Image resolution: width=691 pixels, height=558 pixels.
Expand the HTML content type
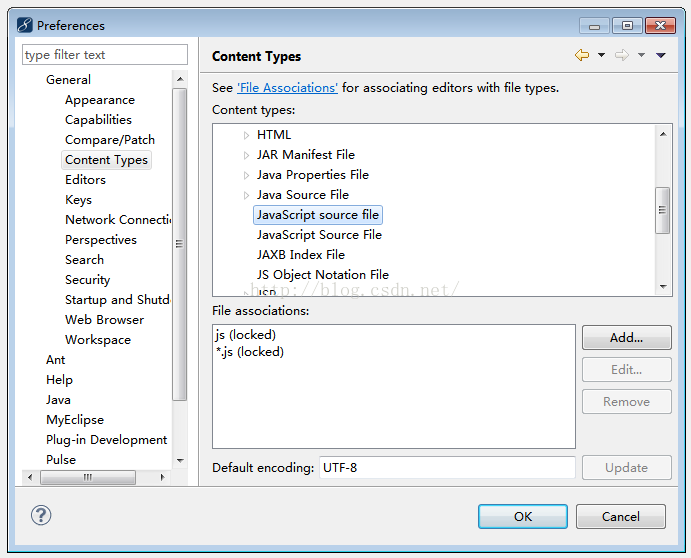coord(246,135)
